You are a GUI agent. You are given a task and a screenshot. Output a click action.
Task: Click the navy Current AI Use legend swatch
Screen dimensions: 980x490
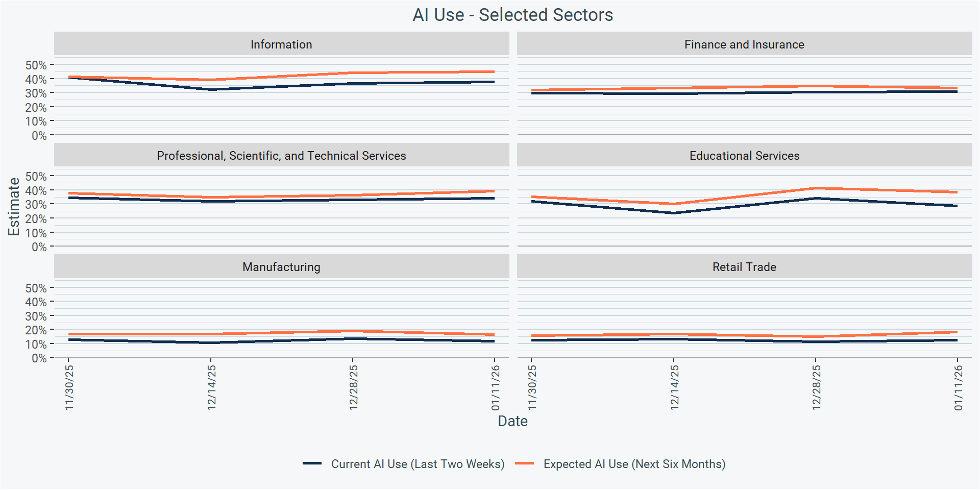coord(312,463)
